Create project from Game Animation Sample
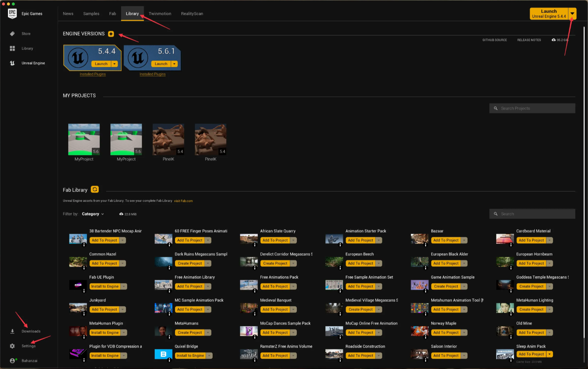 [x=446, y=286]
